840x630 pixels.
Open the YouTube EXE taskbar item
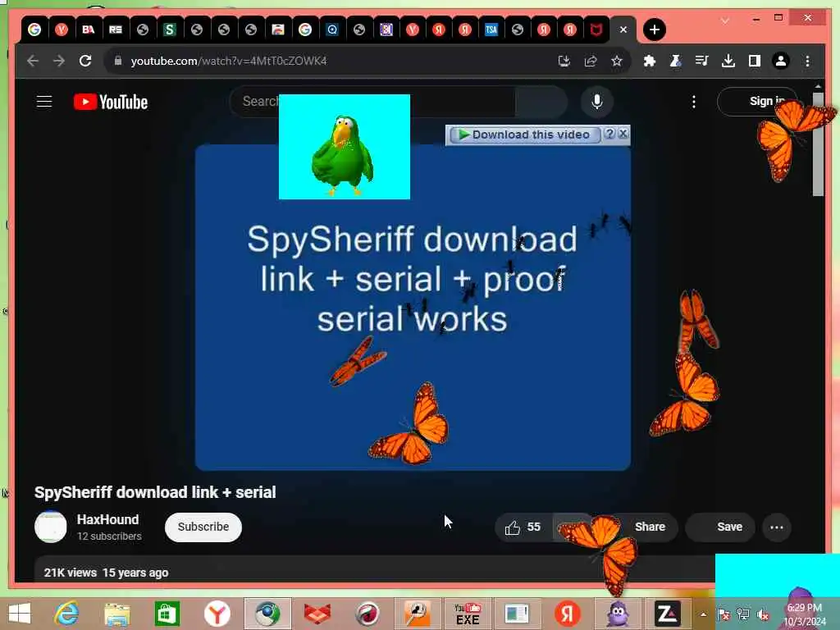(x=467, y=614)
